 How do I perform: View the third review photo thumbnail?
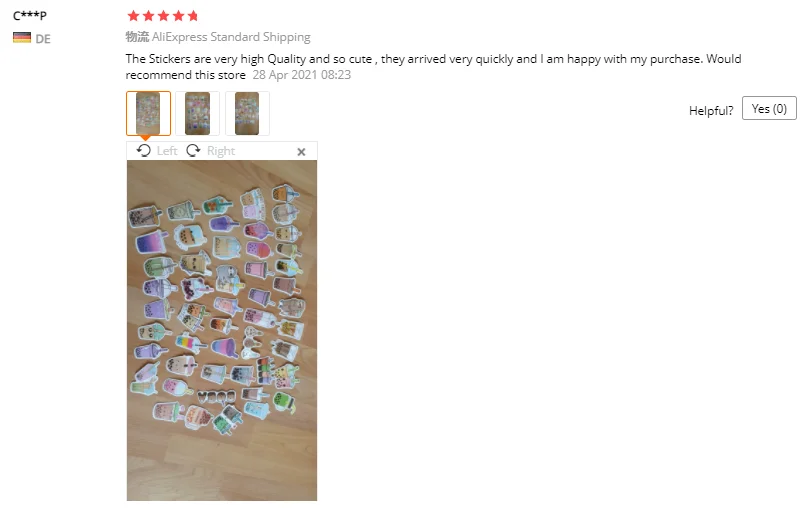pos(247,113)
